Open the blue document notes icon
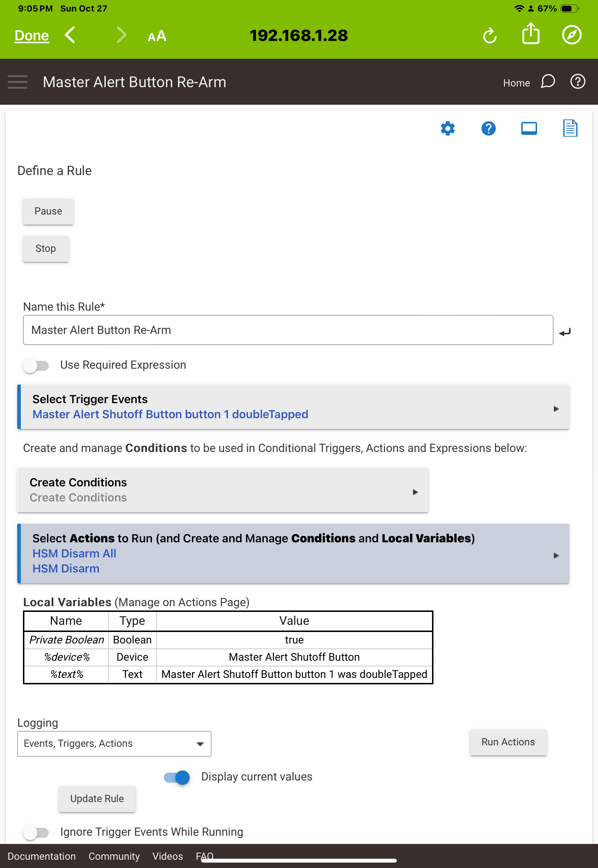This screenshot has width=598, height=868. click(570, 128)
